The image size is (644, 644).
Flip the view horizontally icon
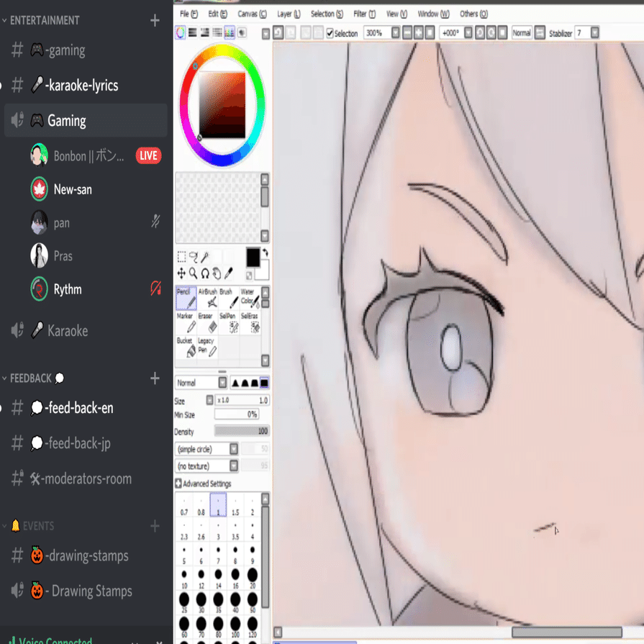tap(540, 32)
